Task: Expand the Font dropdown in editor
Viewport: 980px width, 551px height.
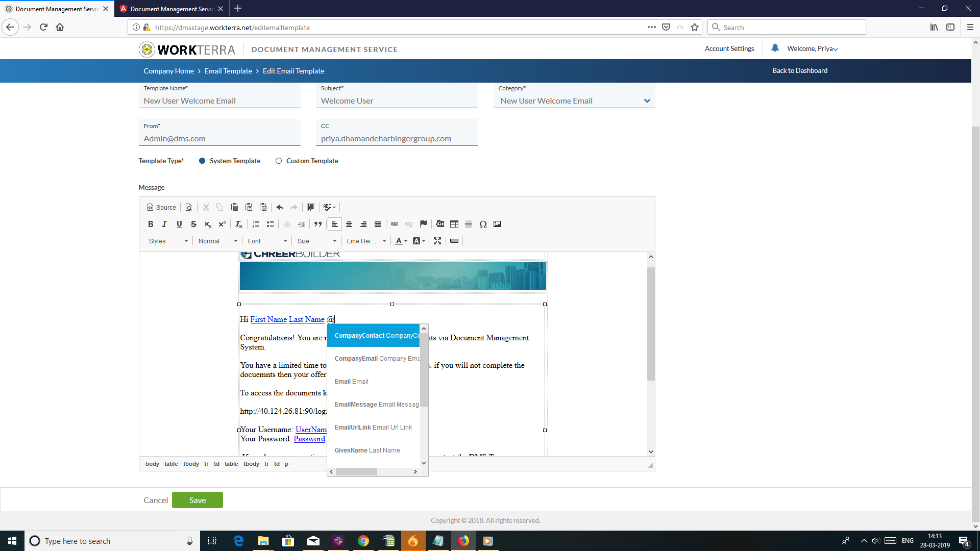Action: 267,241
